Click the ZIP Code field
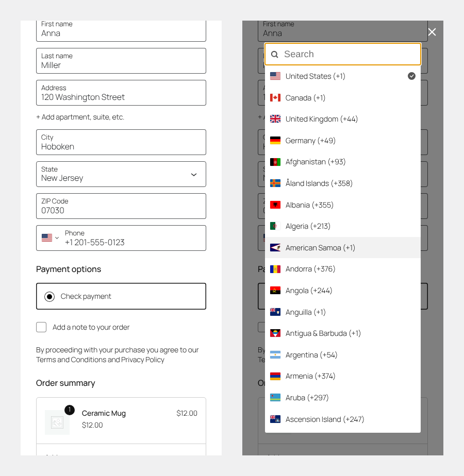Viewport: 464px width, 476px height. coord(121,206)
